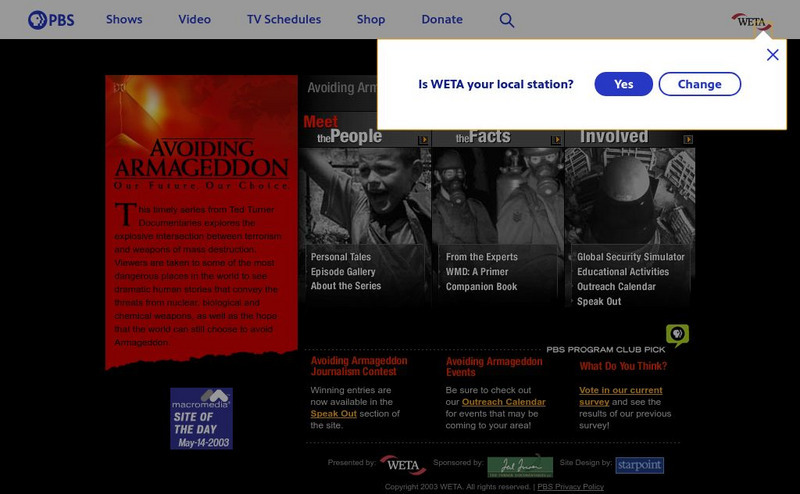Click the arrow next to the Facts
The image size is (800, 494).
[x=556, y=140]
